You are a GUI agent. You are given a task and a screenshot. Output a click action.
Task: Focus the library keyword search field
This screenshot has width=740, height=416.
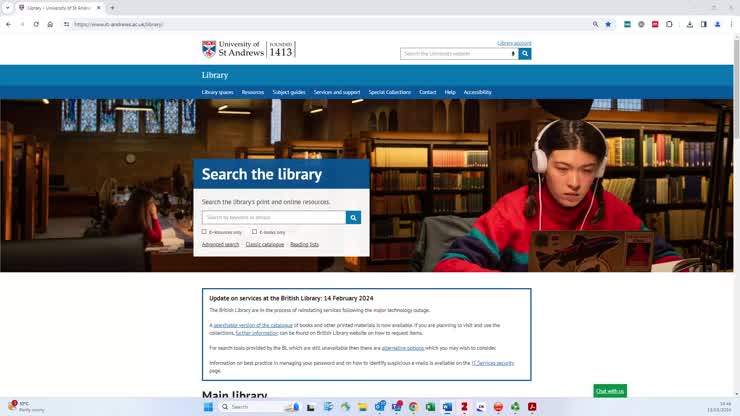coord(274,217)
